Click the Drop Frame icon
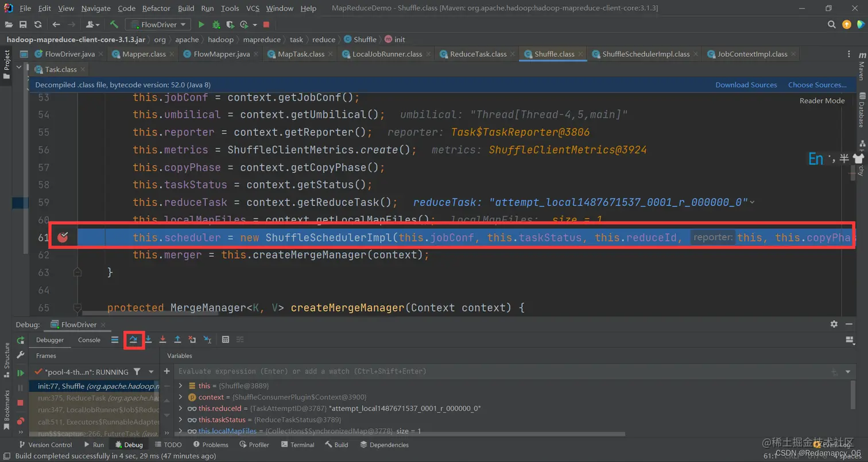 (193, 340)
